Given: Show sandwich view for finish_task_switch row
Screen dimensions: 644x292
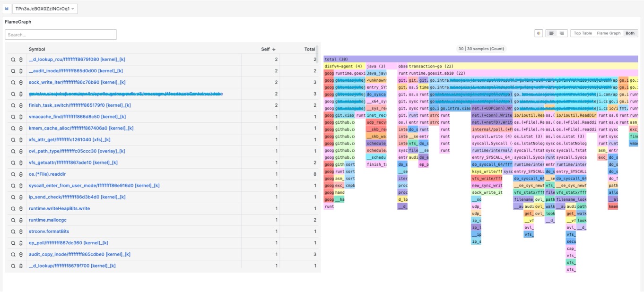Looking at the screenshot, I should point(21,105).
